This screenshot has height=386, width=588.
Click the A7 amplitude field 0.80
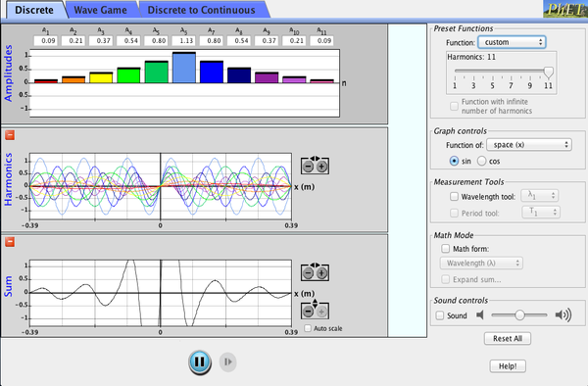pos(212,40)
